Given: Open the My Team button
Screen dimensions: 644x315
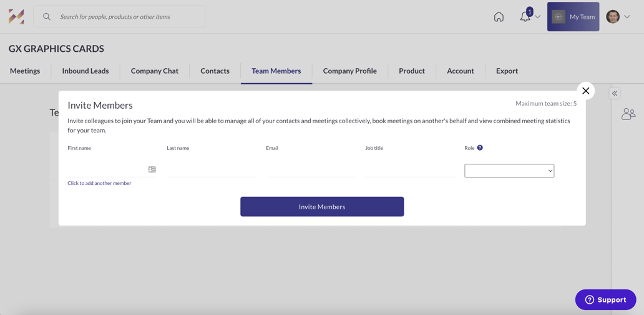Looking at the screenshot, I should 573,17.
